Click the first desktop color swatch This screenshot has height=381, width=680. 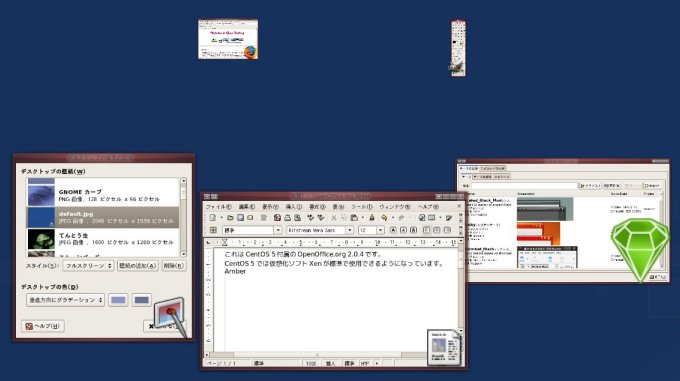pyautogui.click(x=118, y=300)
